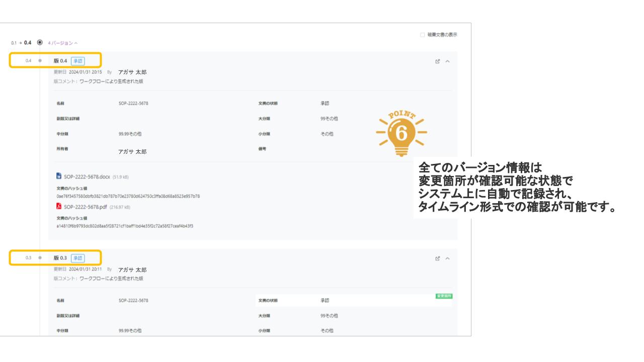Click update date 2024/01/31 20:11
The height and width of the screenshot is (362, 644).
[85, 269]
